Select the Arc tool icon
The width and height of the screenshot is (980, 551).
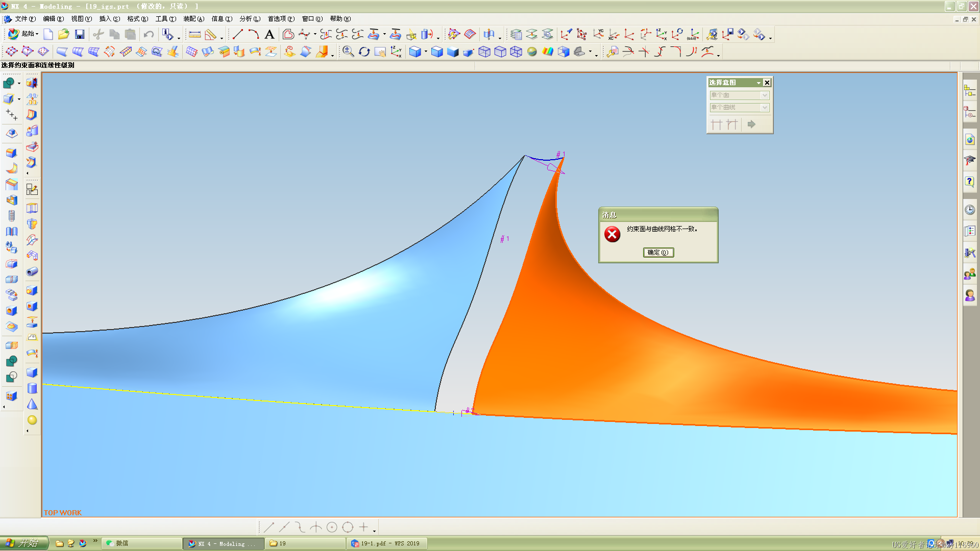254,34
